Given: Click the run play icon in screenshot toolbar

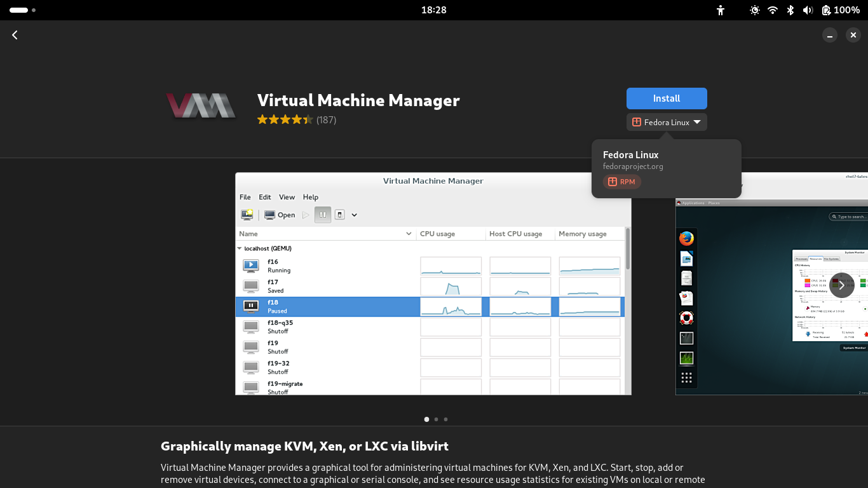Looking at the screenshot, I should pos(306,215).
